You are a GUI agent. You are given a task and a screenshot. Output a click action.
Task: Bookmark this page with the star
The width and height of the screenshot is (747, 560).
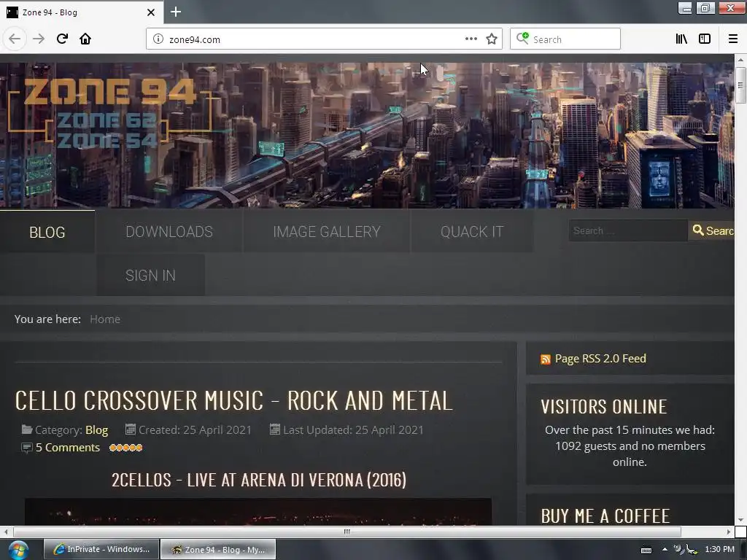(492, 39)
